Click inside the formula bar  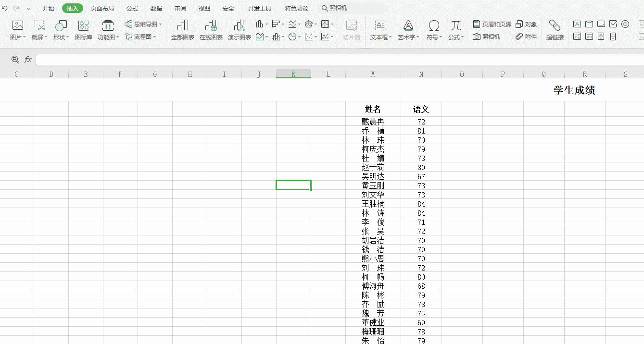(x=192, y=60)
